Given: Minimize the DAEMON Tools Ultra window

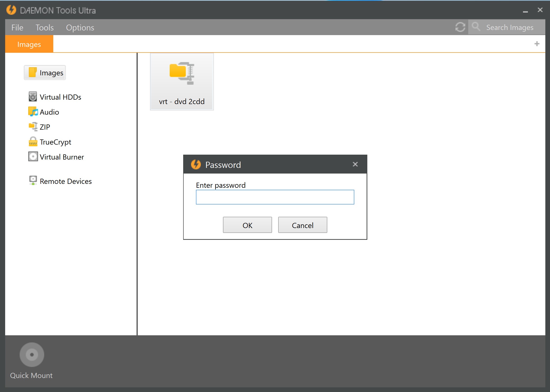Looking at the screenshot, I should 525,11.
